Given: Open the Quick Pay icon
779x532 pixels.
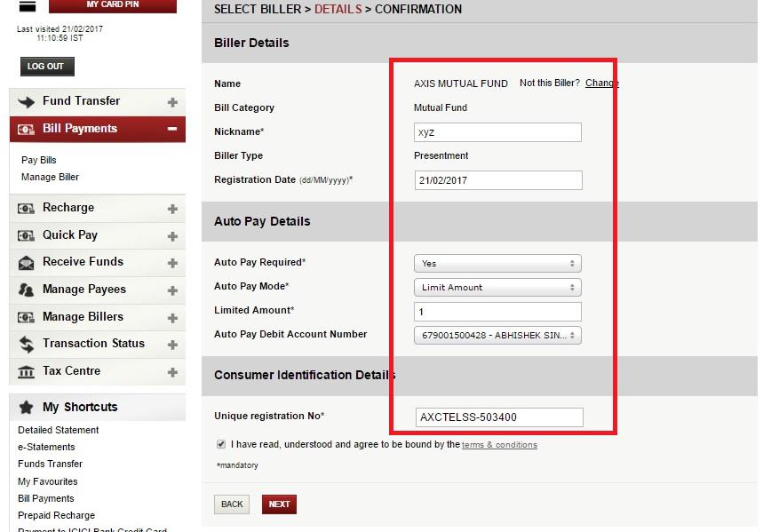Looking at the screenshot, I should tap(27, 235).
